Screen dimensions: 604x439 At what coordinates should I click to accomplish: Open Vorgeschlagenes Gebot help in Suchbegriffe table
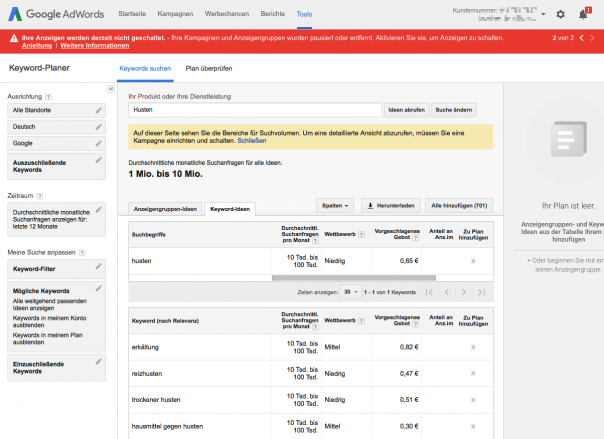click(x=416, y=238)
